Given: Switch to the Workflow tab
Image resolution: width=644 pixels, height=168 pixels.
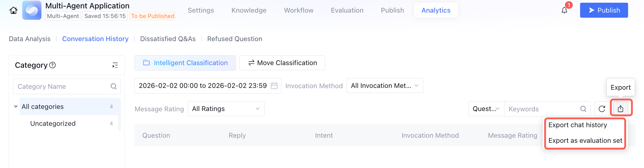Looking at the screenshot, I should [x=299, y=10].
